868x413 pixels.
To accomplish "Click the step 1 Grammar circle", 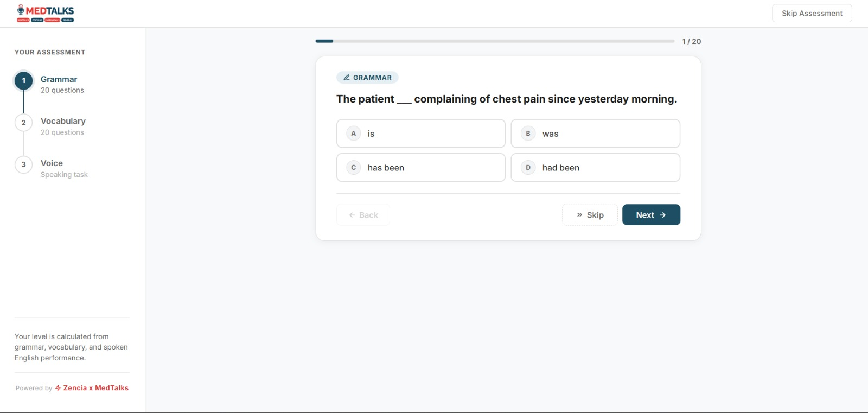I will pyautogui.click(x=23, y=81).
